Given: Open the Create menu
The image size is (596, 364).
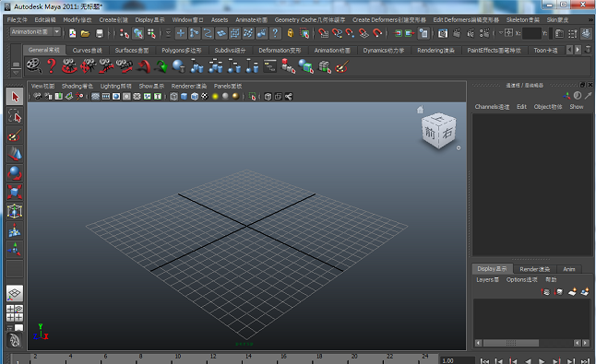Looking at the screenshot, I should point(113,19).
